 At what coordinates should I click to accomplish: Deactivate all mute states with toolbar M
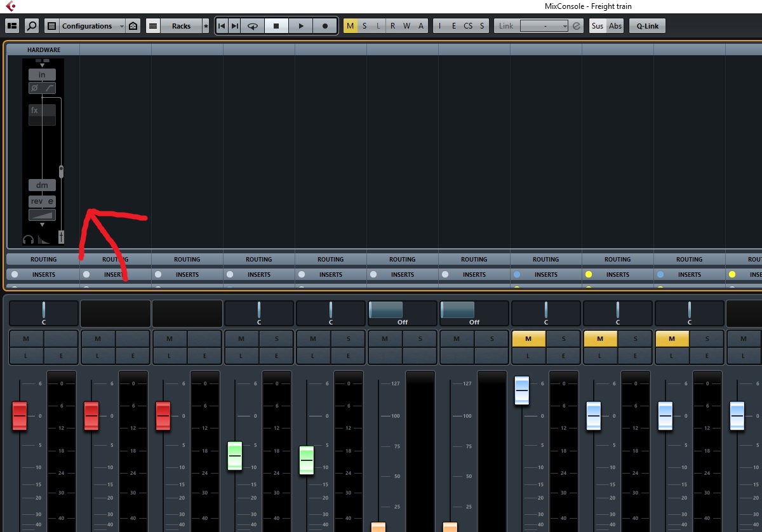351,26
